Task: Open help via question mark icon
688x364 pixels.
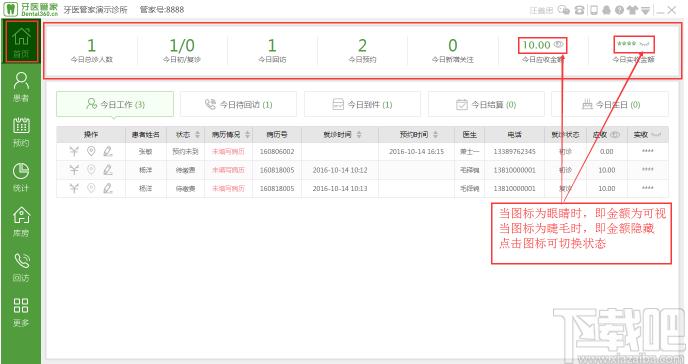Action: click(x=619, y=10)
